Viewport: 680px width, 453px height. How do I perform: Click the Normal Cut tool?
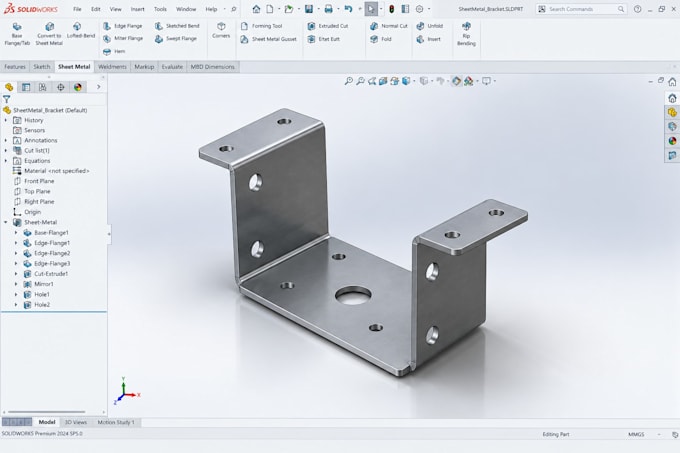coord(389,26)
